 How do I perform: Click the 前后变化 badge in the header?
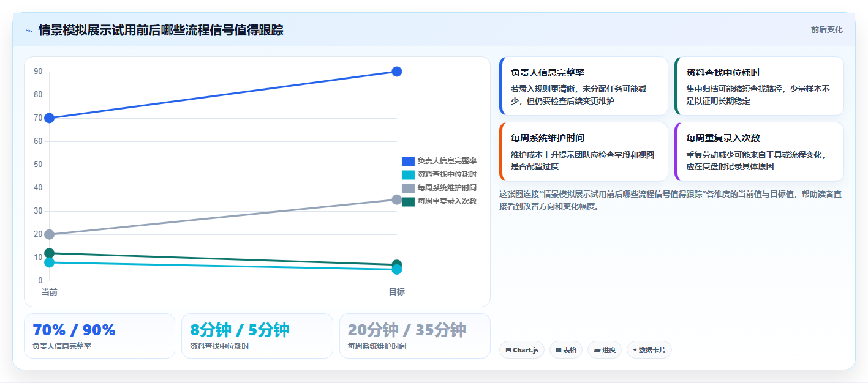pos(826,29)
